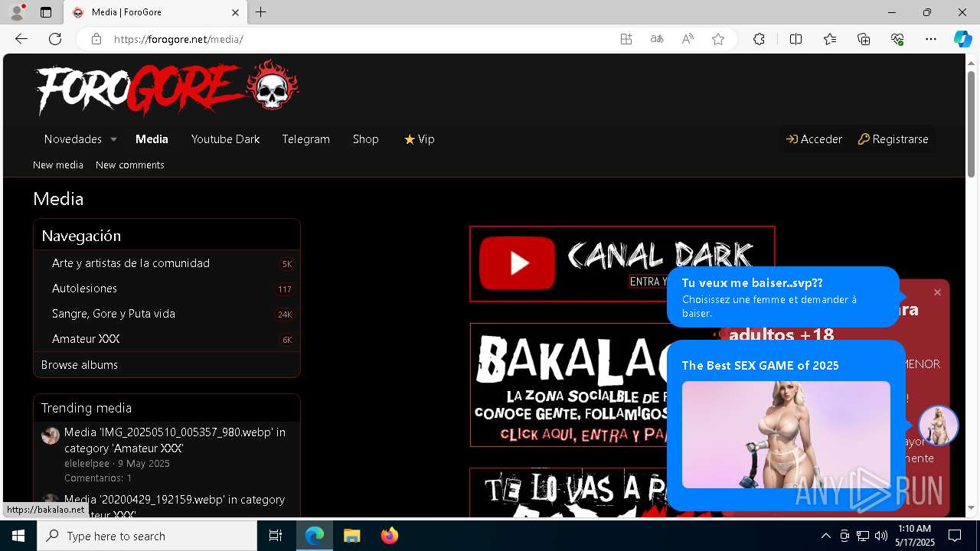Viewport: 980px width, 551px height.
Task: Open the browser profile avatar
Action: [17, 12]
